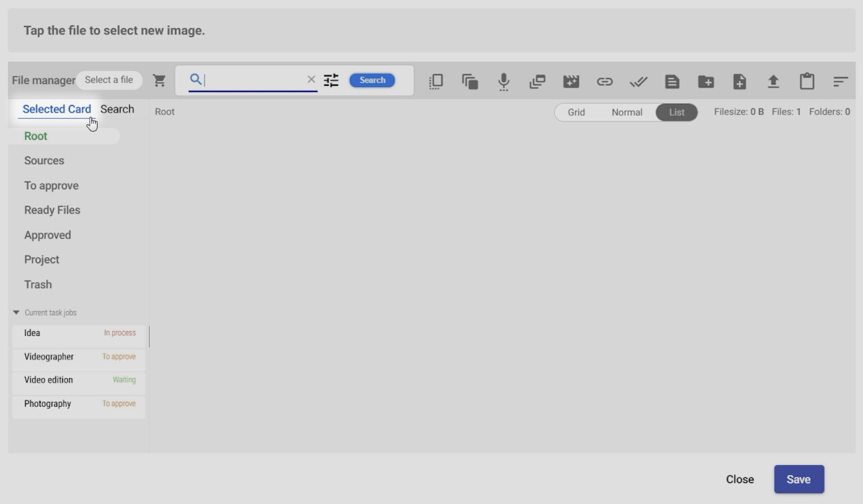Click the link chain icon

click(605, 82)
